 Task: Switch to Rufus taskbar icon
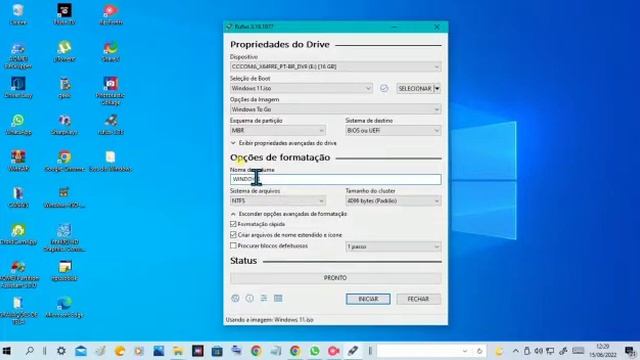pyautogui.click(x=353, y=351)
